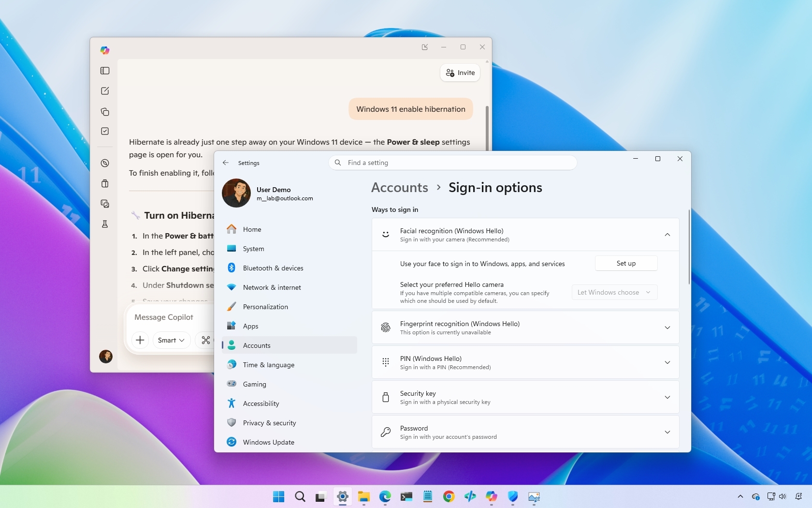Click the plus button in the Copilot message box
This screenshot has height=508, width=812.
pos(140,340)
